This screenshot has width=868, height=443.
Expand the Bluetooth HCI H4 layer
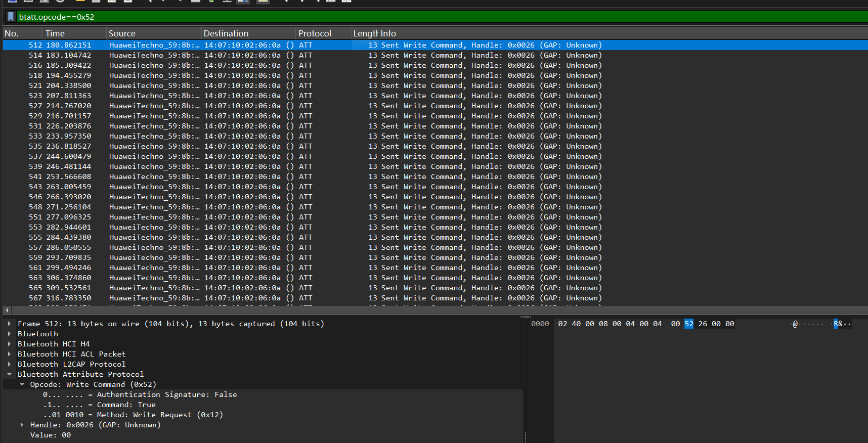click(9, 344)
